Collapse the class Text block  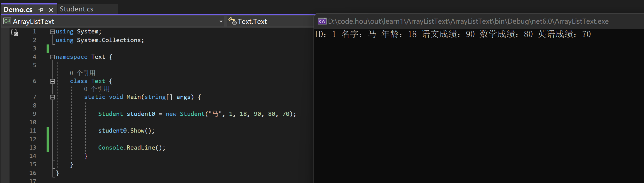pyautogui.click(x=52, y=81)
